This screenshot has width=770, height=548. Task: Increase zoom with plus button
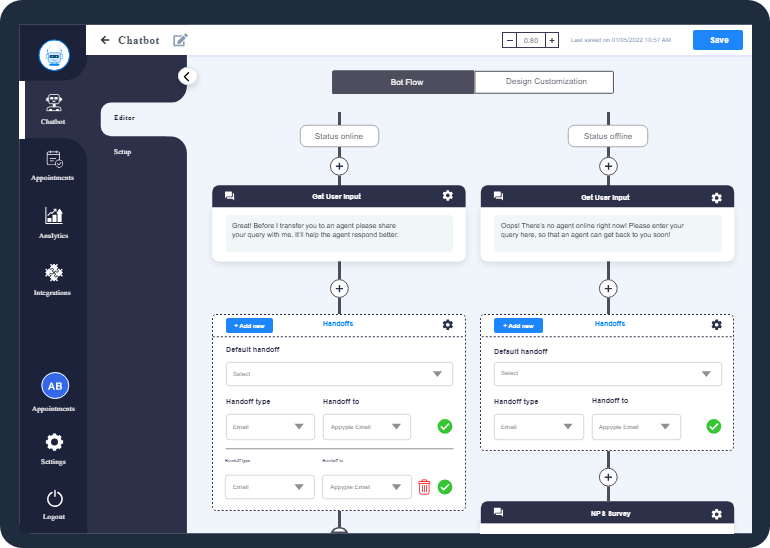click(552, 40)
